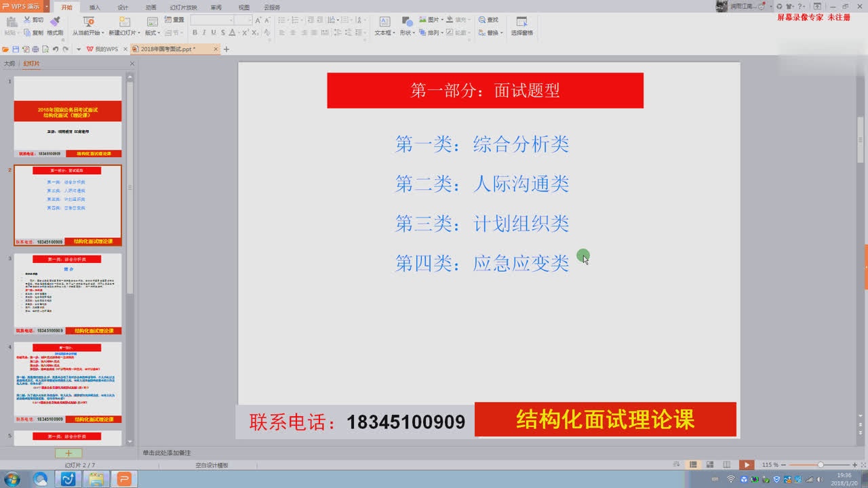Click the zoom in plus icon
Screen dimensions: 868x488
pos(854,464)
